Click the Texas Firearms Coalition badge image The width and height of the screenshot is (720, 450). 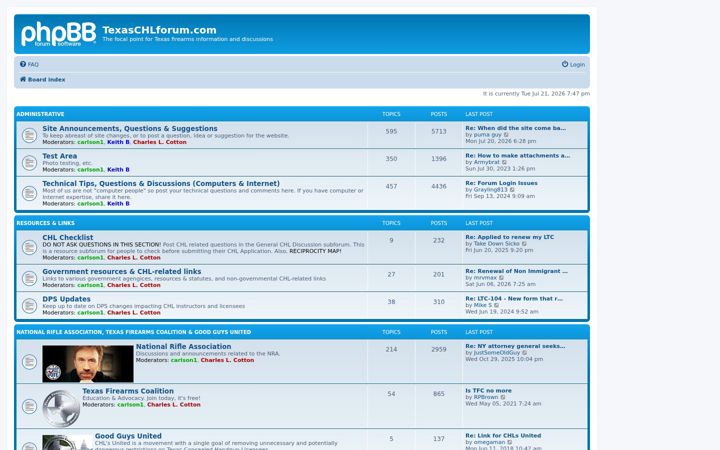[61, 408]
